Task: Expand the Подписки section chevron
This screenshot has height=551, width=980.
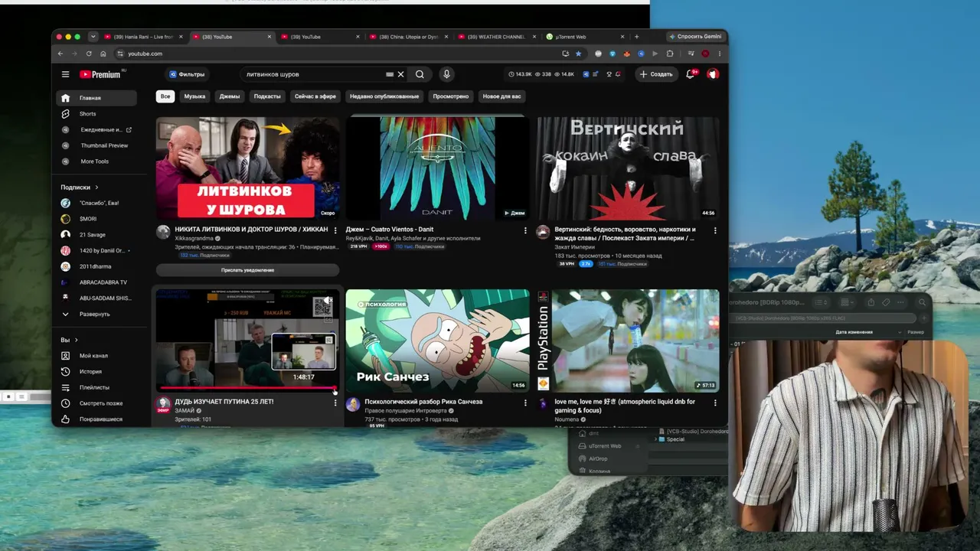Action: tap(96, 187)
